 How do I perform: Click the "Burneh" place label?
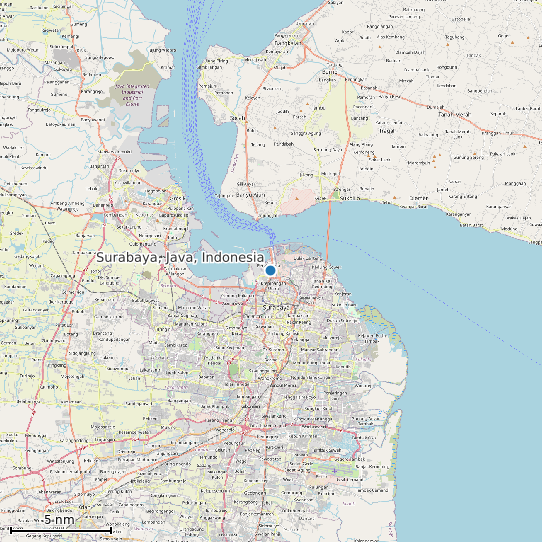point(330,73)
